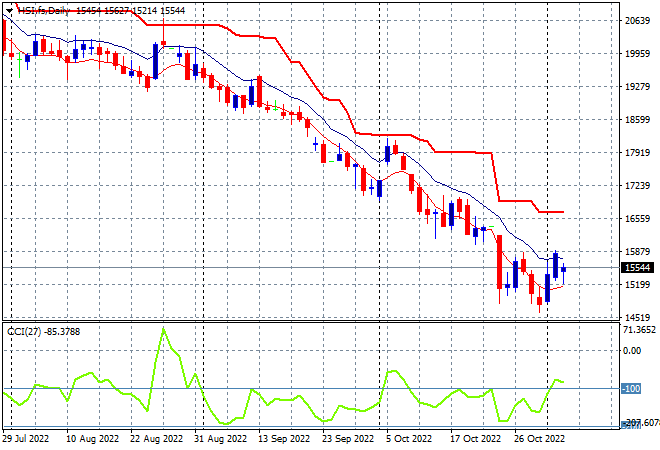Click the 23 Sep 2022 date label
The width and height of the screenshot is (660, 450).
pyautogui.click(x=348, y=439)
